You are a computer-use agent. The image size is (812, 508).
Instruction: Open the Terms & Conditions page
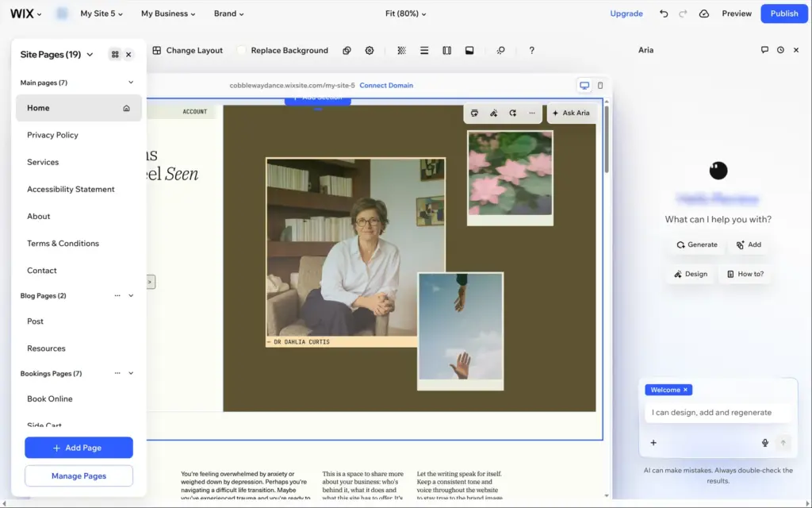tap(79, 243)
